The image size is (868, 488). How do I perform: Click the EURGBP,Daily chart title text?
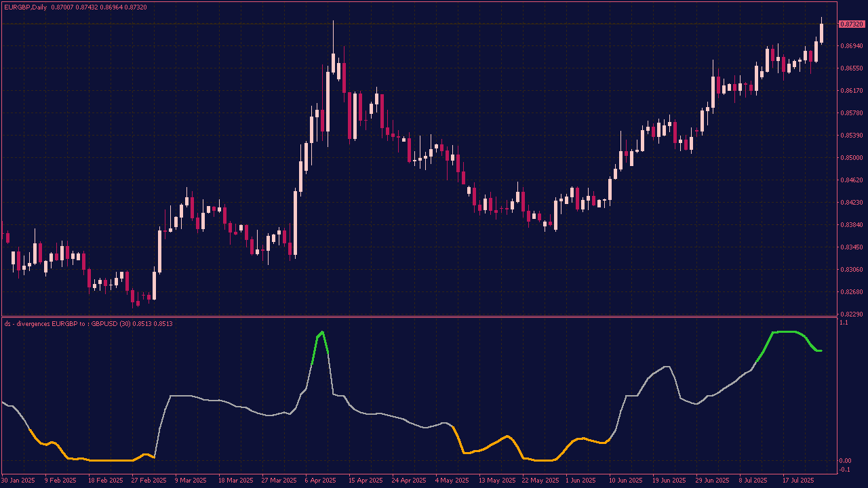point(25,7)
